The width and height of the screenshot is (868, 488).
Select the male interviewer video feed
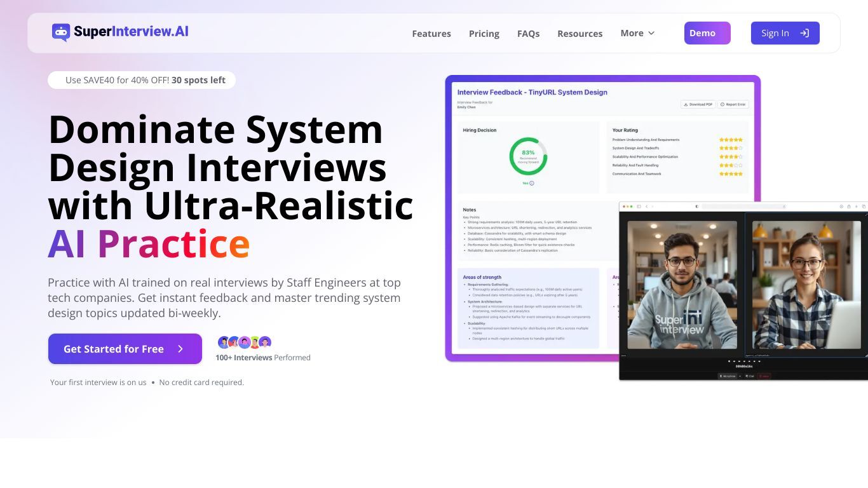[x=682, y=285]
